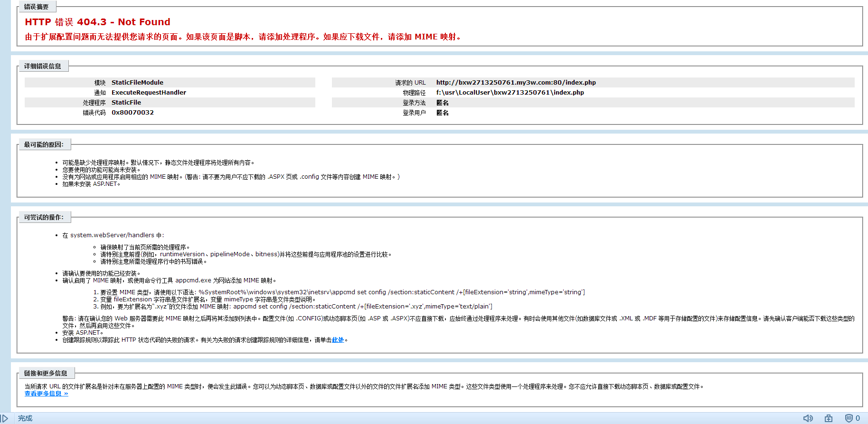Viewport: 868px width, 424px height.
Task: Click the physical path f:\usr\LocalUser value
Action: tap(510, 93)
